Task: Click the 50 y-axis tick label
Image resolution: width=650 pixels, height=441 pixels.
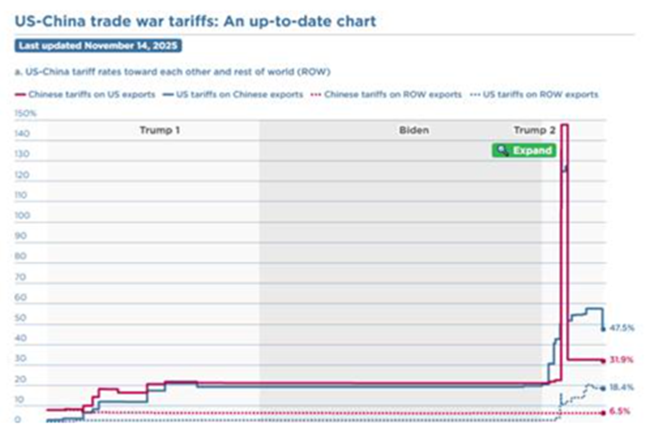Action: coord(21,318)
